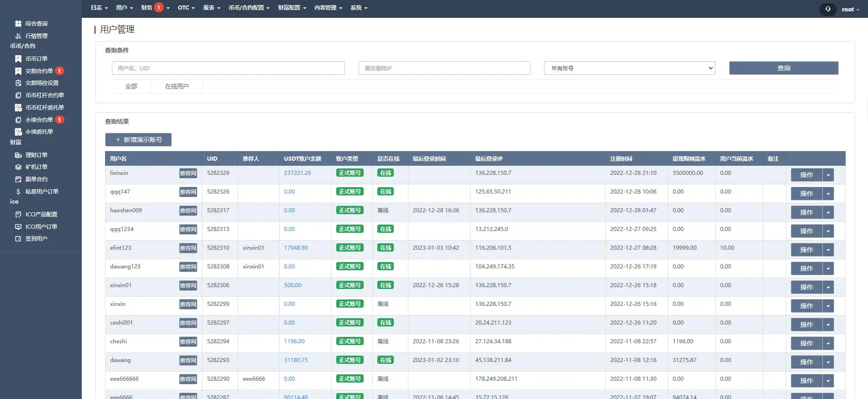Click the 私募用户订单 dollar icon

18,192
